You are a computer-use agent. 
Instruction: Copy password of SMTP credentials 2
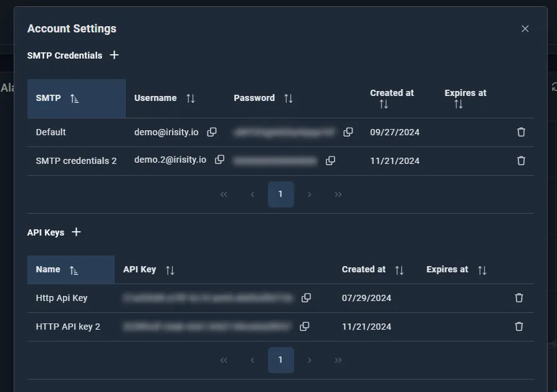(x=330, y=161)
